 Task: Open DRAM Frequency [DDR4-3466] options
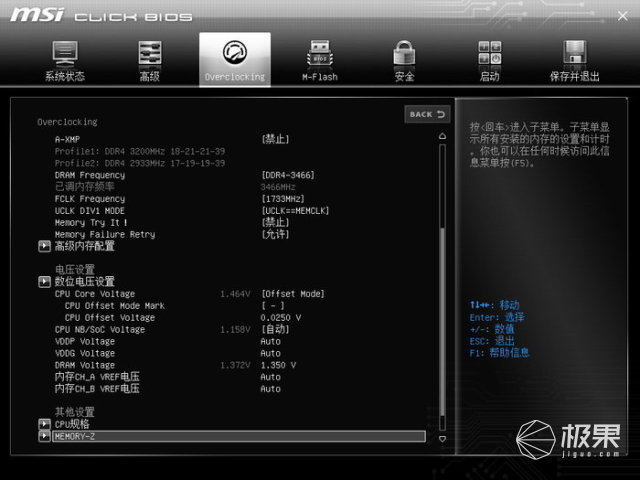click(288, 175)
